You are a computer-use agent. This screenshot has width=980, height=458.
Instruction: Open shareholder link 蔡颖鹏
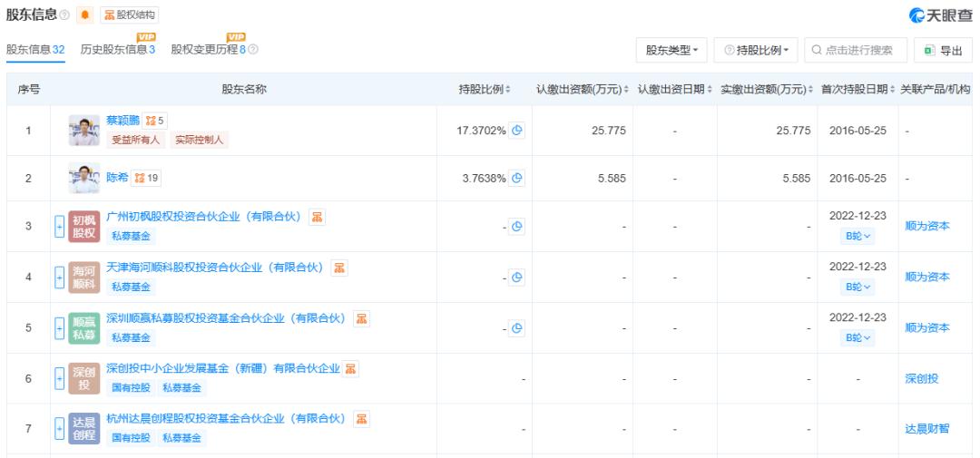click(x=123, y=121)
